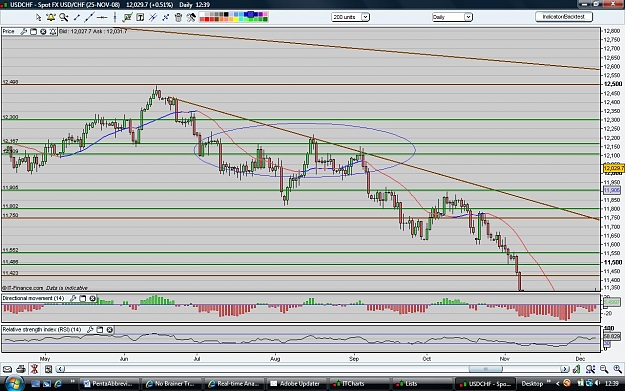This screenshot has width=625, height=391.
Task: Open Price panel wrench settings
Action: point(24,31)
